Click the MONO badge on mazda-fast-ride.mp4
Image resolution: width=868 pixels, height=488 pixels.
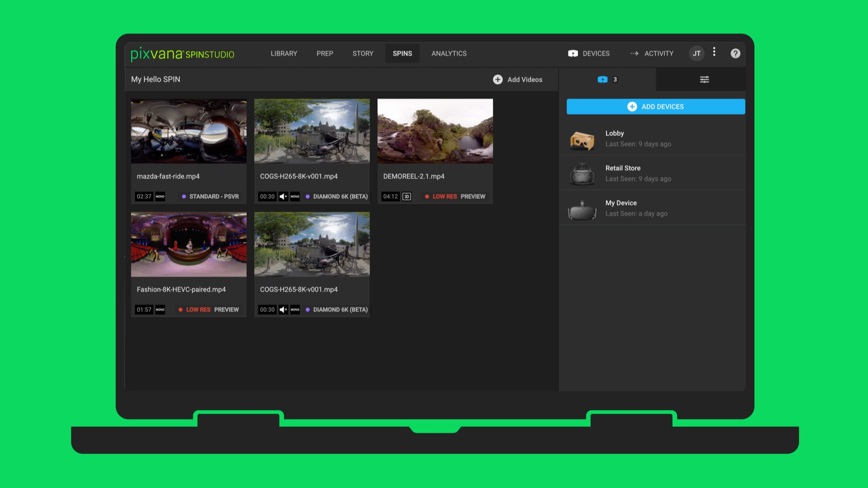click(x=160, y=197)
